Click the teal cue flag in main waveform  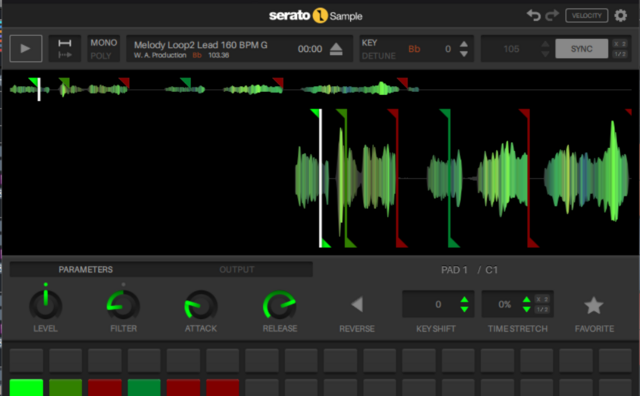tap(445, 113)
